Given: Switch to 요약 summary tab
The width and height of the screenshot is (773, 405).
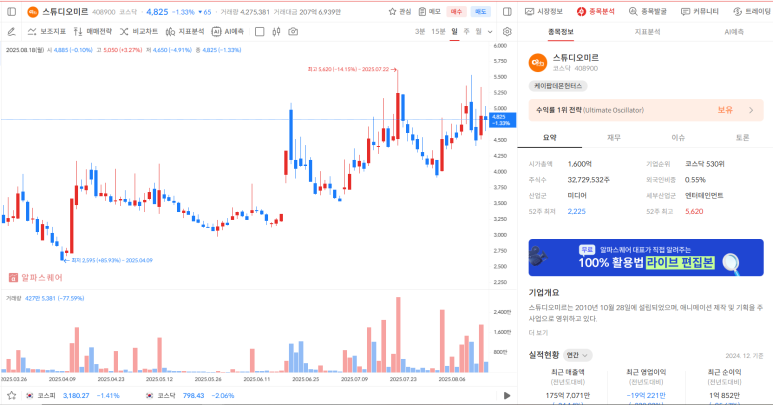Looking at the screenshot, I should coord(550,137).
